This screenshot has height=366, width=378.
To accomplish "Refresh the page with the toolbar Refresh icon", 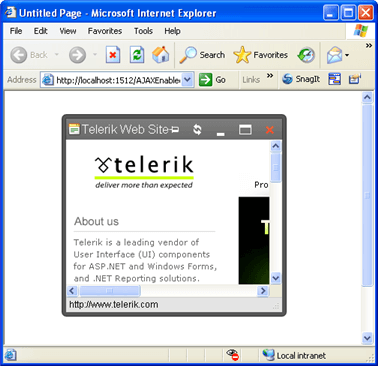I will (137, 55).
